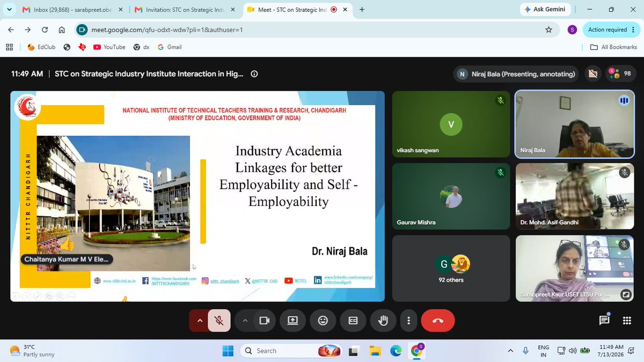Select the vikash sangwan tile

pos(451,124)
